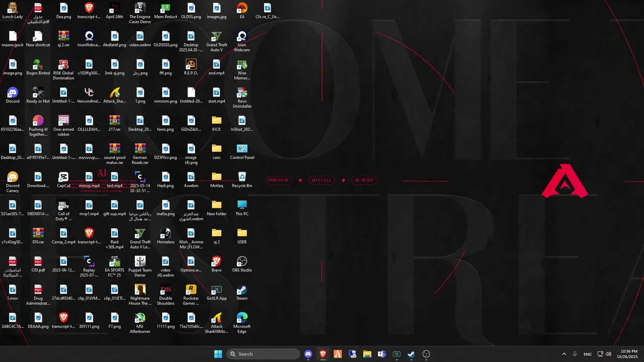Open Control Panel desktop icon
This screenshot has height=362, width=644.
pyautogui.click(x=242, y=152)
